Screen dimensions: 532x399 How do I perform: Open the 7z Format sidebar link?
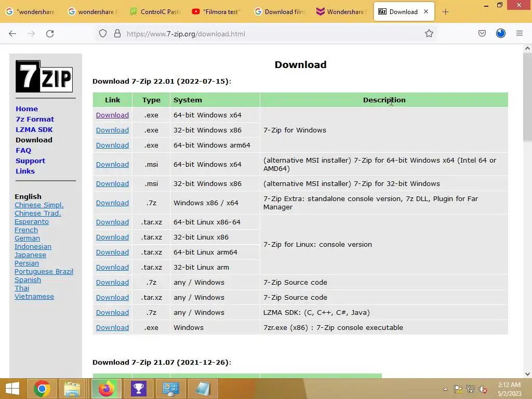click(x=35, y=119)
